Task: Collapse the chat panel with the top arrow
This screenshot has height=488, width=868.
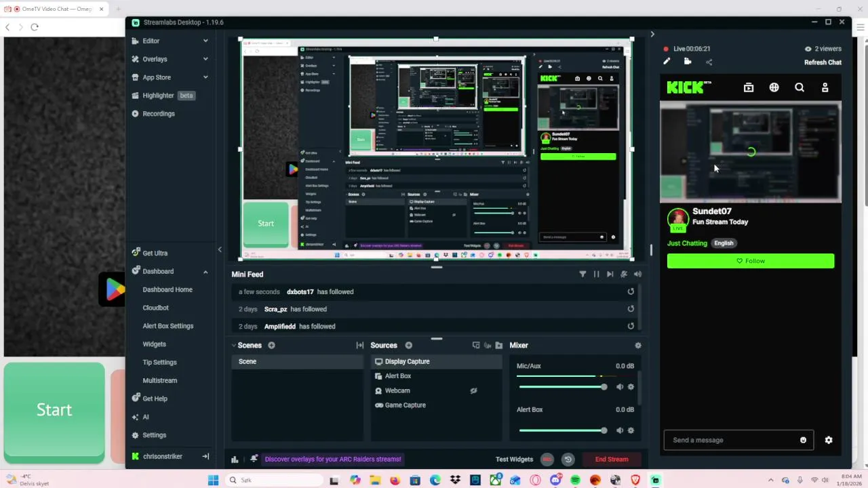Action: (x=652, y=34)
